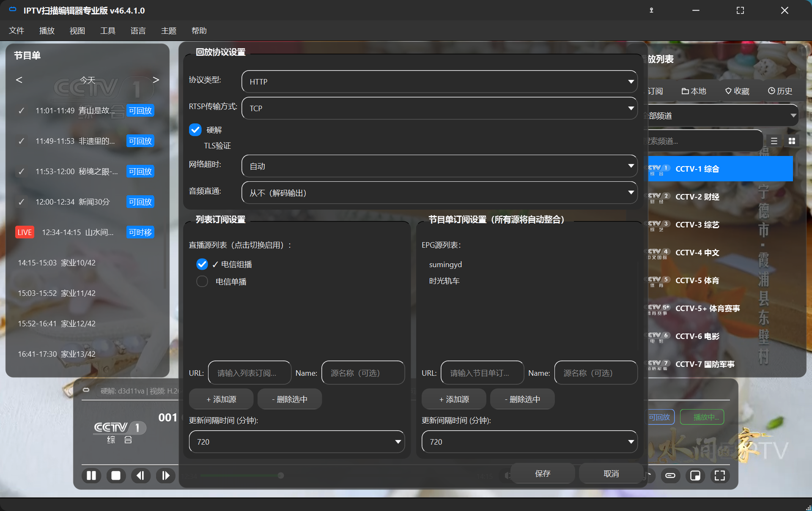Click the link icon in player controls

point(670,475)
